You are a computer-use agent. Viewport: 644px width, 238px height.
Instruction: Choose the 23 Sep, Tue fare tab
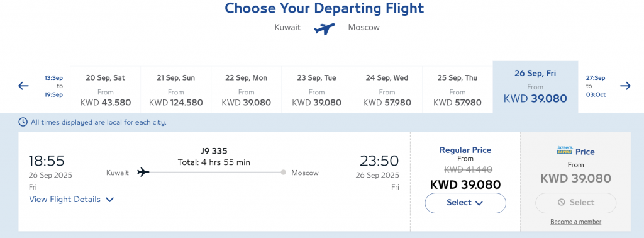coord(317,89)
